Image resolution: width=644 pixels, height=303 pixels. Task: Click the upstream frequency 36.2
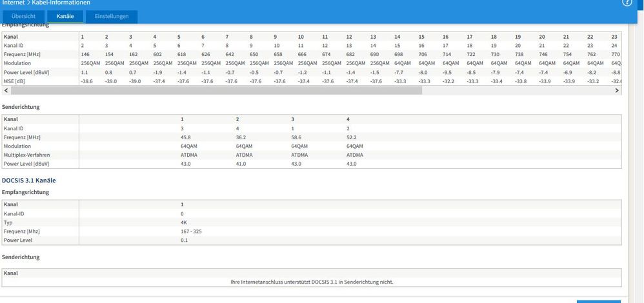tap(241, 137)
